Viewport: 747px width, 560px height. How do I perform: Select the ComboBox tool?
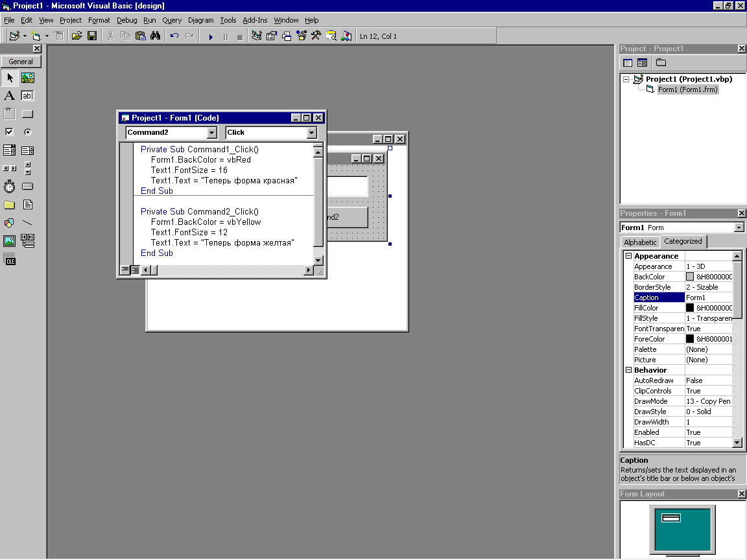pyautogui.click(x=10, y=150)
